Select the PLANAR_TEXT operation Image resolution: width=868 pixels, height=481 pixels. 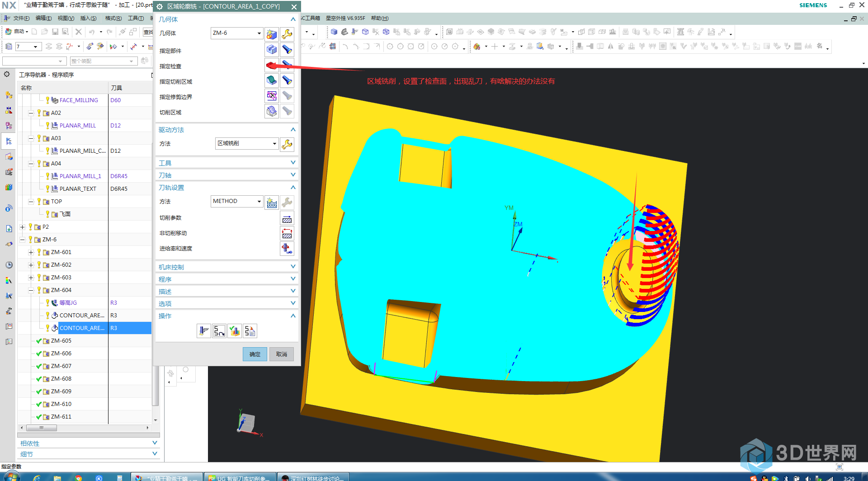coord(78,189)
